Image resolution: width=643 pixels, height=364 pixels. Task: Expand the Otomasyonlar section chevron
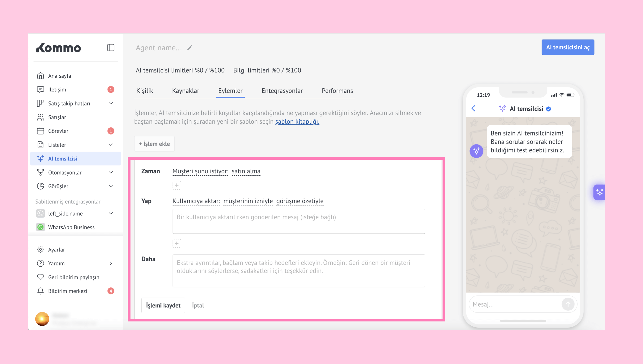pyautogui.click(x=111, y=173)
